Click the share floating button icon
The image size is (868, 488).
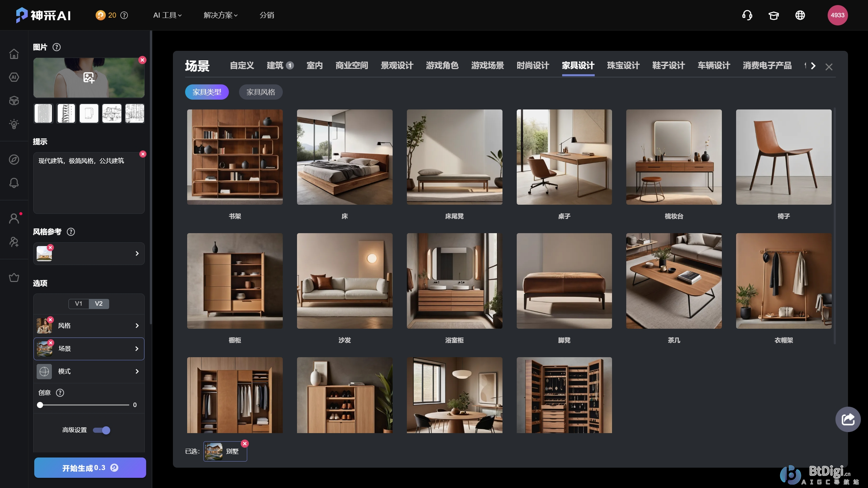click(848, 419)
